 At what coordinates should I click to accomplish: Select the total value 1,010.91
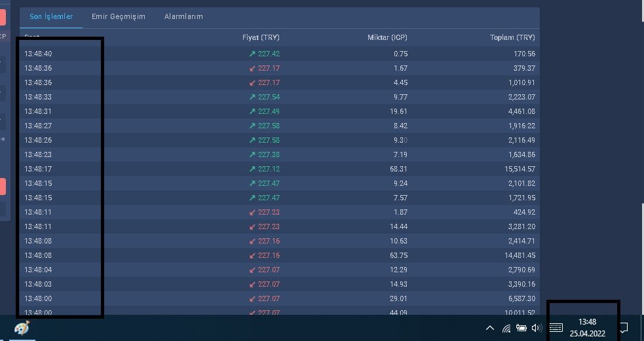[521, 82]
